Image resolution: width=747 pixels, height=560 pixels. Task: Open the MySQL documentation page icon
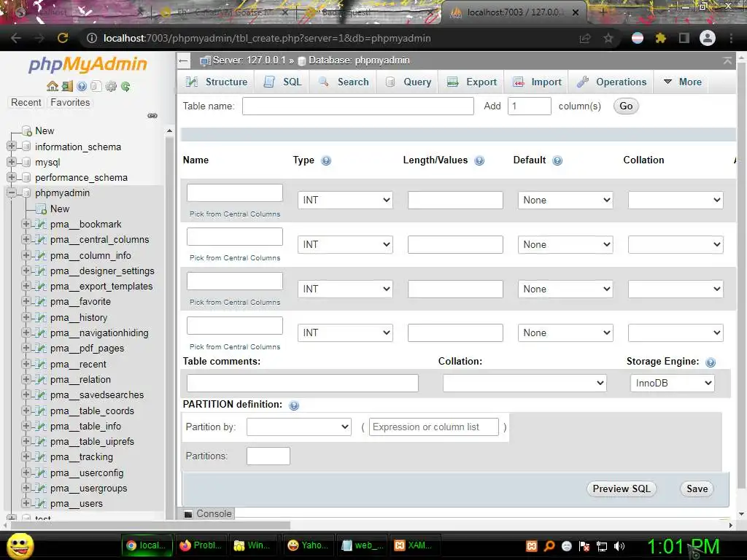[96, 86]
